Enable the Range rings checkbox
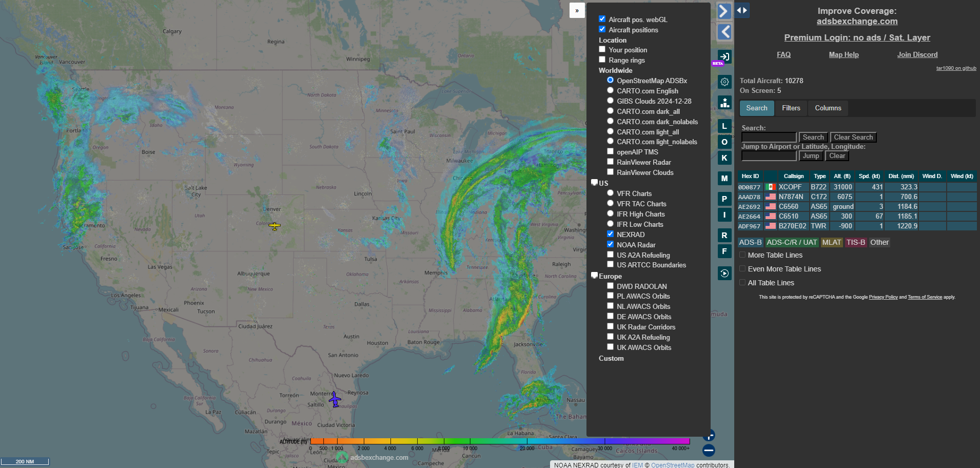The image size is (980, 468). (x=602, y=60)
